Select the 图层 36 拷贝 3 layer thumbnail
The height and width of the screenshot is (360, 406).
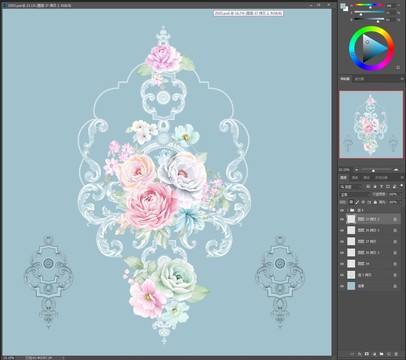(x=351, y=230)
